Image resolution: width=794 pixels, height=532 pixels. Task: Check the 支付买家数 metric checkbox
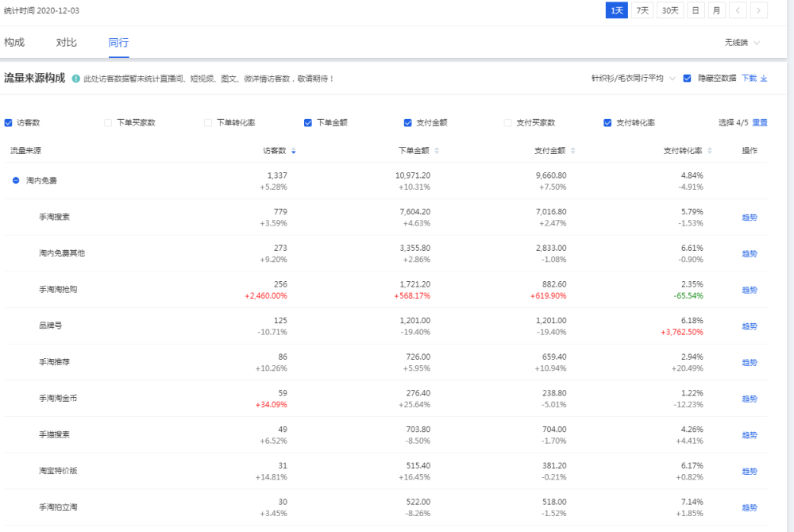click(508, 123)
